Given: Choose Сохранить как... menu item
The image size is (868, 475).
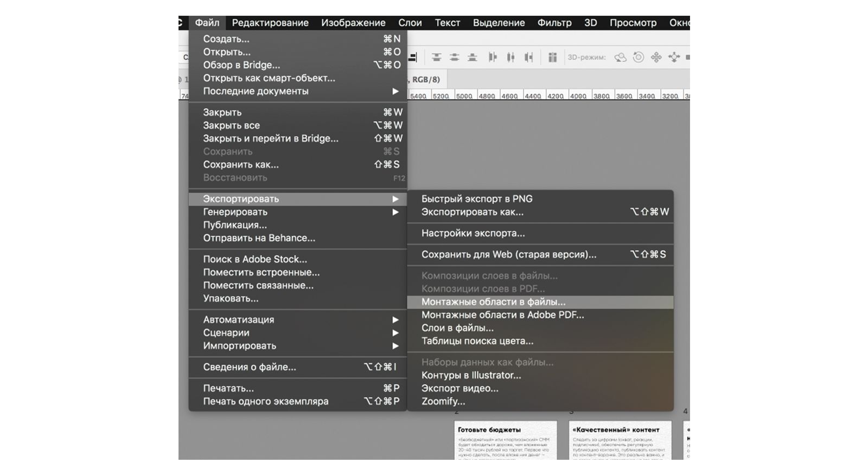Looking at the screenshot, I should pos(298,164).
